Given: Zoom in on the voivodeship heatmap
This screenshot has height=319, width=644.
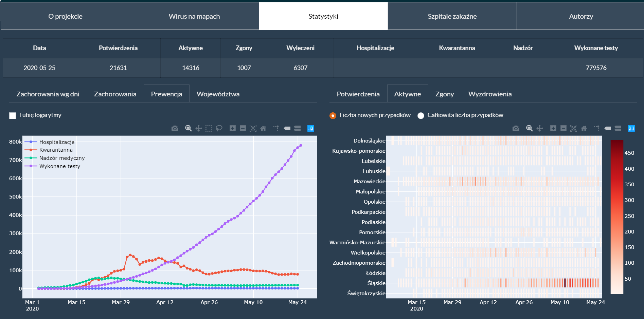Looking at the screenshot, I should tap(553, 128).
